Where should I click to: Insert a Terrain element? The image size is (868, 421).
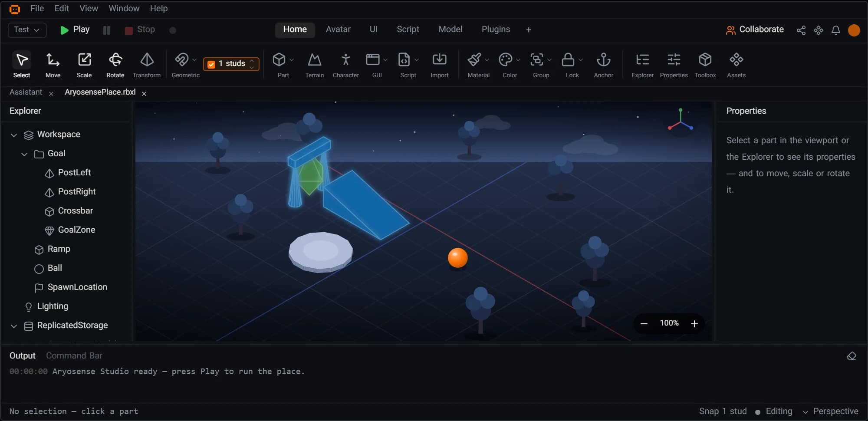point(315,65)
